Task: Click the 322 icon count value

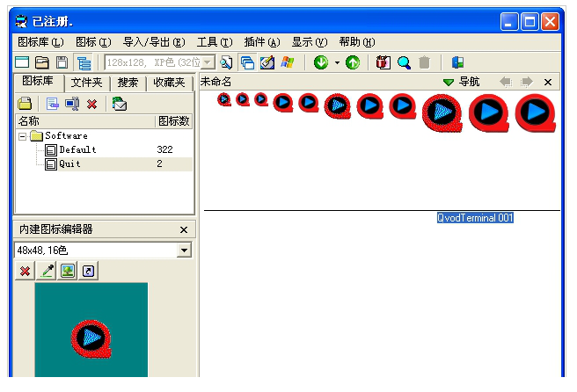Action: (164, 149)
